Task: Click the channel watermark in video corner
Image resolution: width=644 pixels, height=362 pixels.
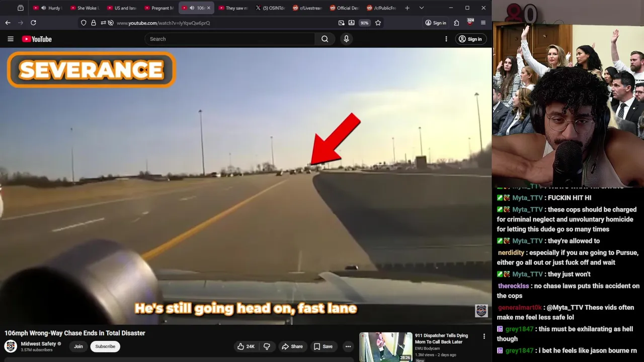Action: tap(481, 311)
